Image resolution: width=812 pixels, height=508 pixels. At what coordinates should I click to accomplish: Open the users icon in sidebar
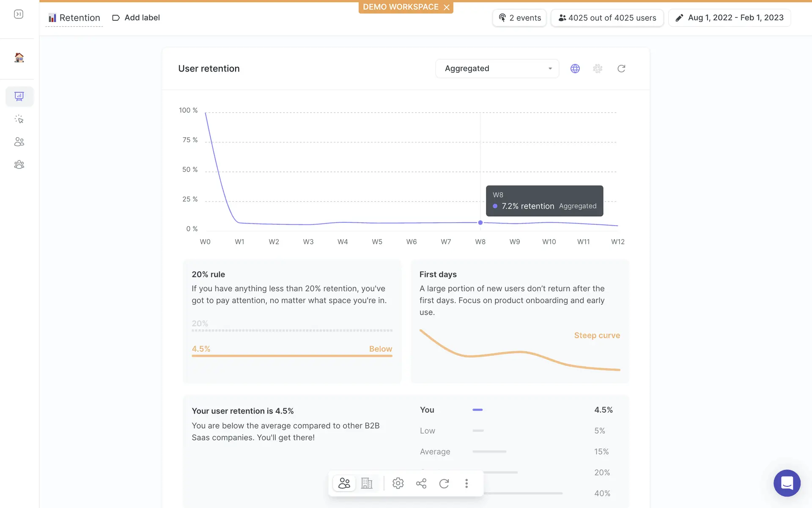coord(19,142)
